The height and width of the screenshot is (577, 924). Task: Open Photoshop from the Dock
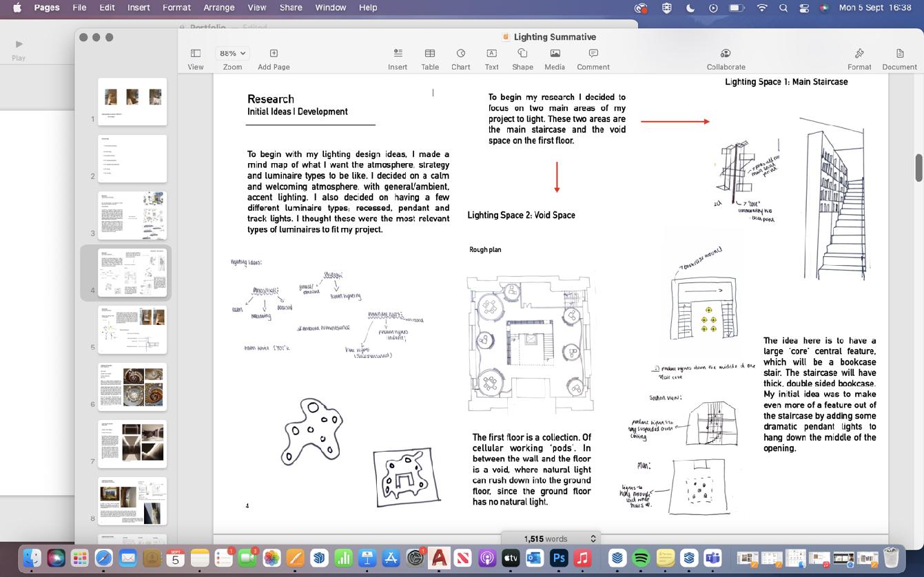[x=559, y=558]
